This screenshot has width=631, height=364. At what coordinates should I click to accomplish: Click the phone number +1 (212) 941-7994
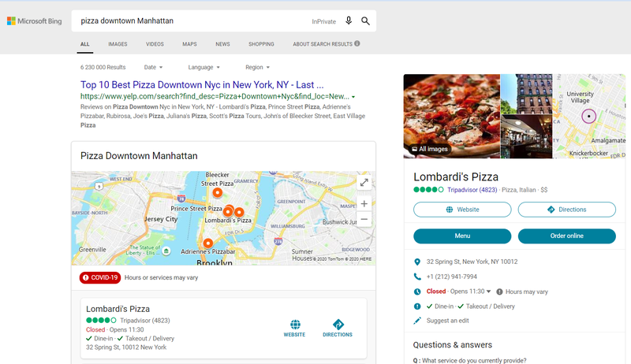tap(451, 277)
